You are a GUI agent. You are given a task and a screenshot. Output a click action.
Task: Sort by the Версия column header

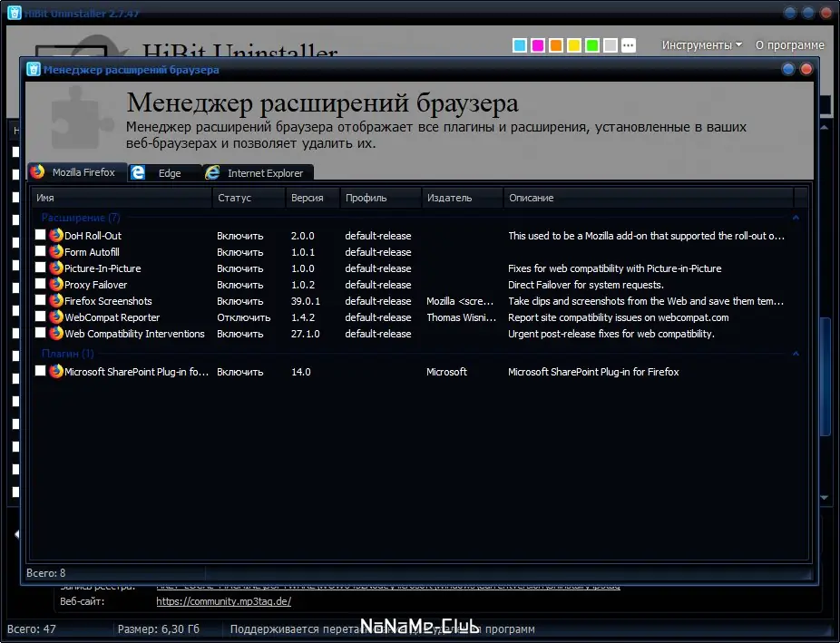click(313, 198)
